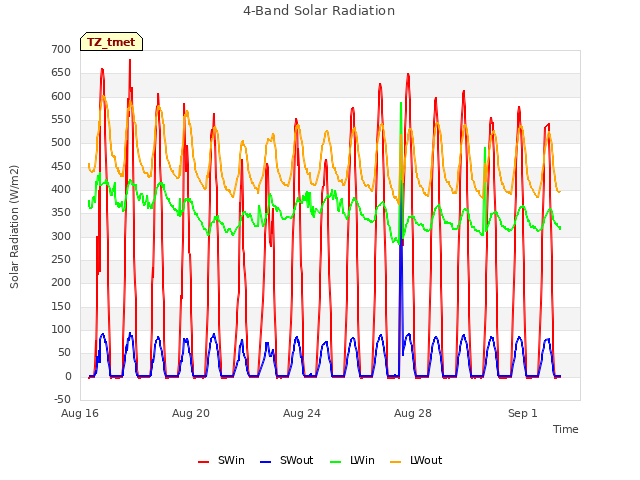Click the green LWin spike top before Aug 28
Image resolution: width=640 pixels, height=480 pixels.
pos(401,103)
